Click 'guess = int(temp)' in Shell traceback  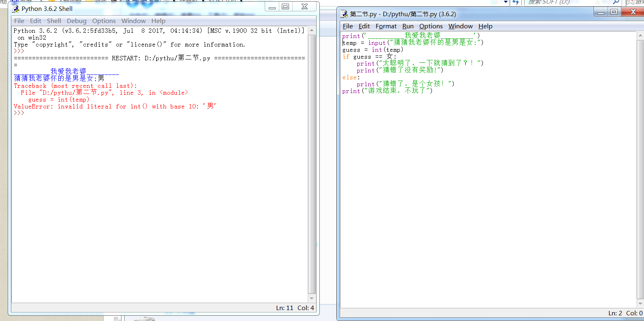pos(59,100)
